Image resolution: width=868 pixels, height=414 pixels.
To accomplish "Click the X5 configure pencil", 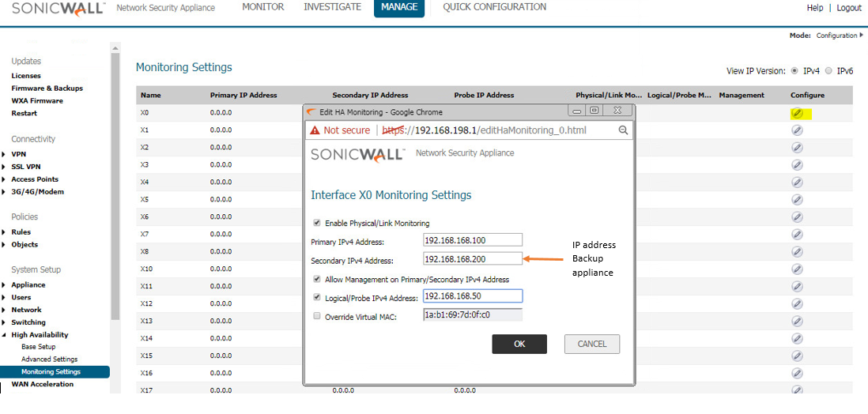I will (x=797, y=199).
